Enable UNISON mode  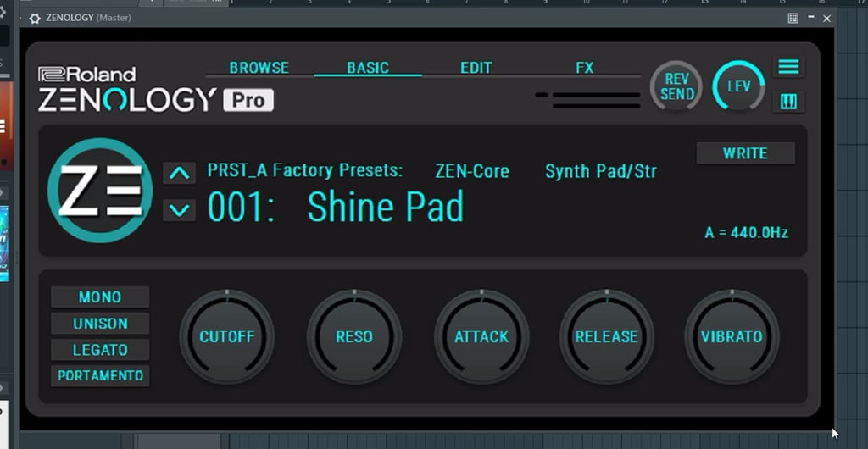pos(100,324)
